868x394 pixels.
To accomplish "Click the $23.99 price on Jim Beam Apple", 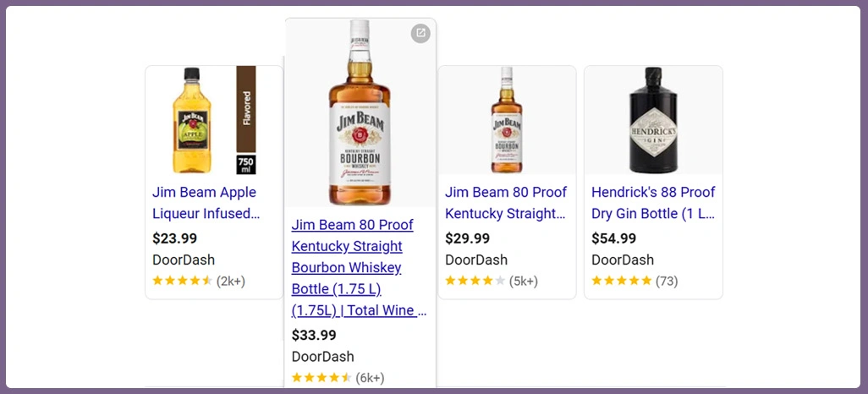I will (x=175, y=238).
